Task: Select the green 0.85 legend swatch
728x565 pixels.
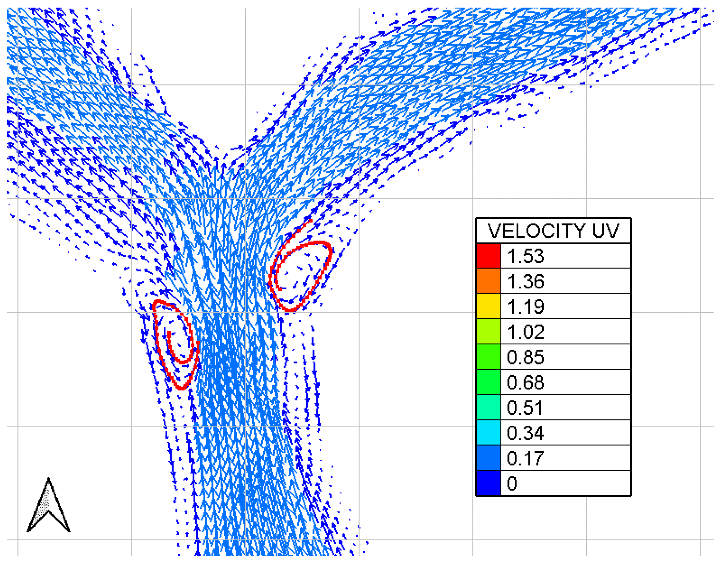Action: click(489, 357)
